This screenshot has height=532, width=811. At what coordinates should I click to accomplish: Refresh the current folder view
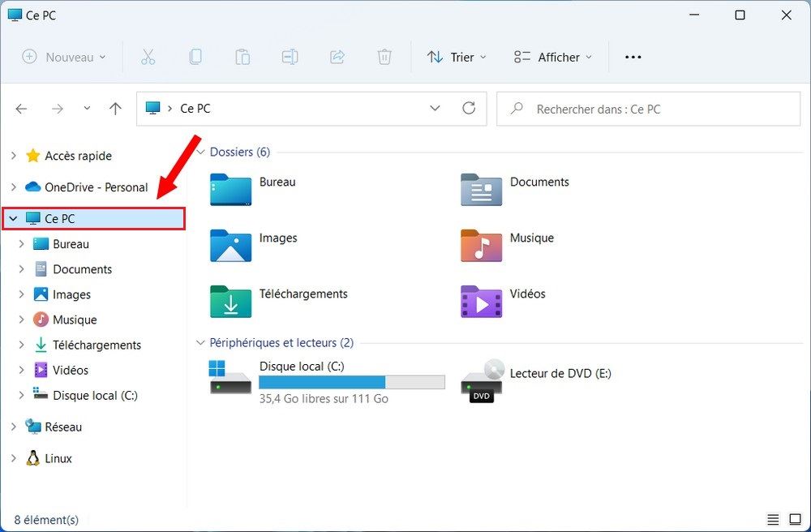click(x=468, y=109)
